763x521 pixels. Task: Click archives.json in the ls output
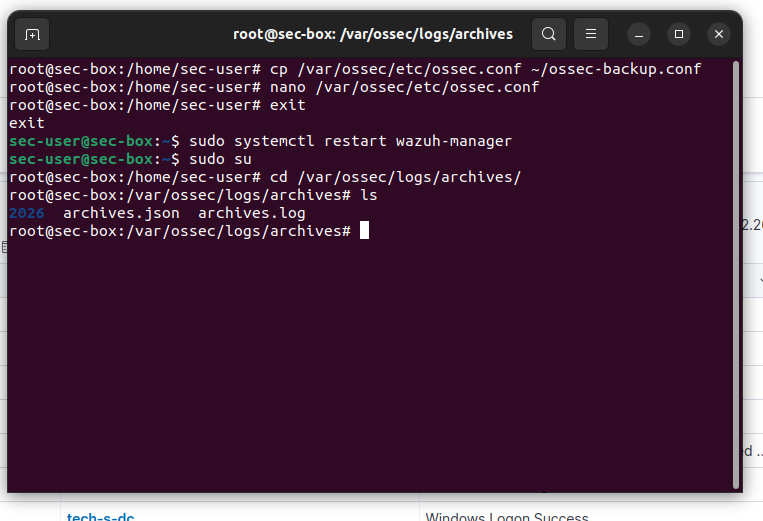121,213
